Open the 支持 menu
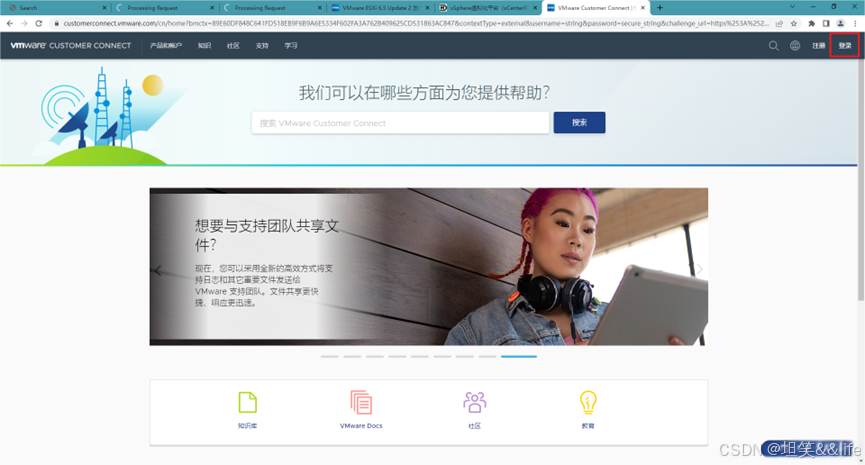865x465 pixels. tap(262, 46)
